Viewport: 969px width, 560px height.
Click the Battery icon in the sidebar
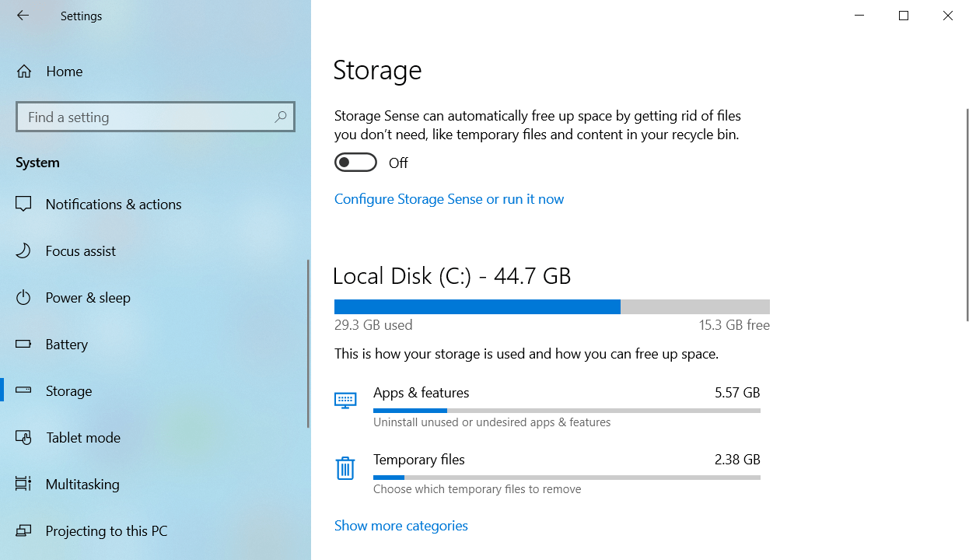click(24, 344)
